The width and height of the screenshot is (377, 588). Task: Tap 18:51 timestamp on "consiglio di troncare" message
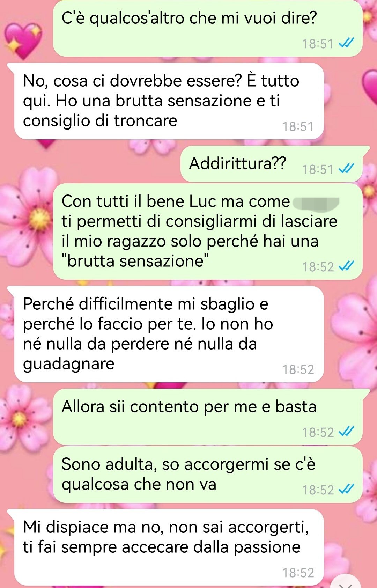click(298, 126)
